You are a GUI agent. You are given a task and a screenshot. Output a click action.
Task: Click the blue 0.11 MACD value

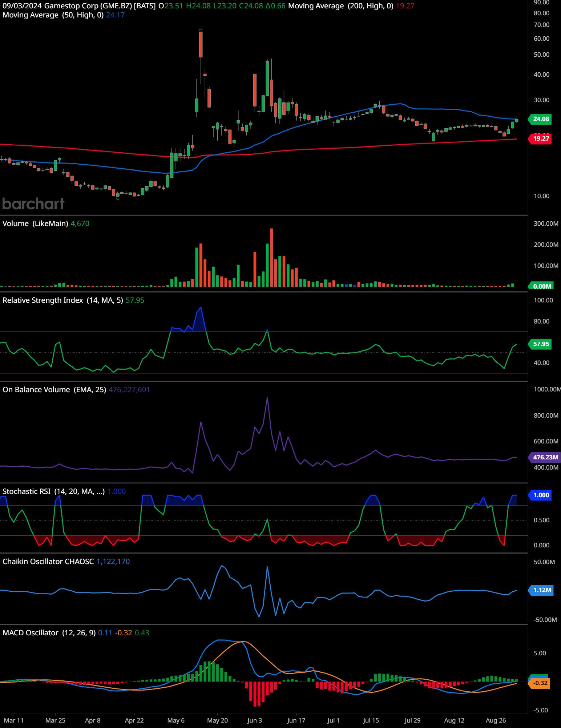105,633
